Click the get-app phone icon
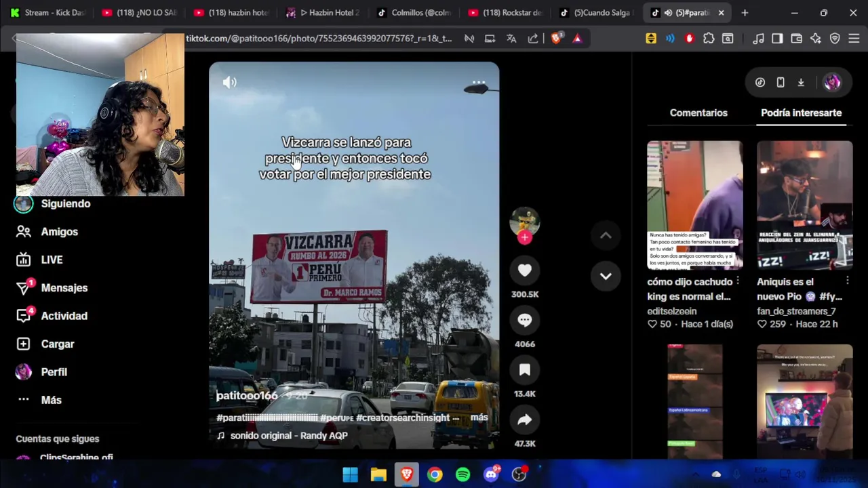This screenshot has height=488, width=868. 781,82
